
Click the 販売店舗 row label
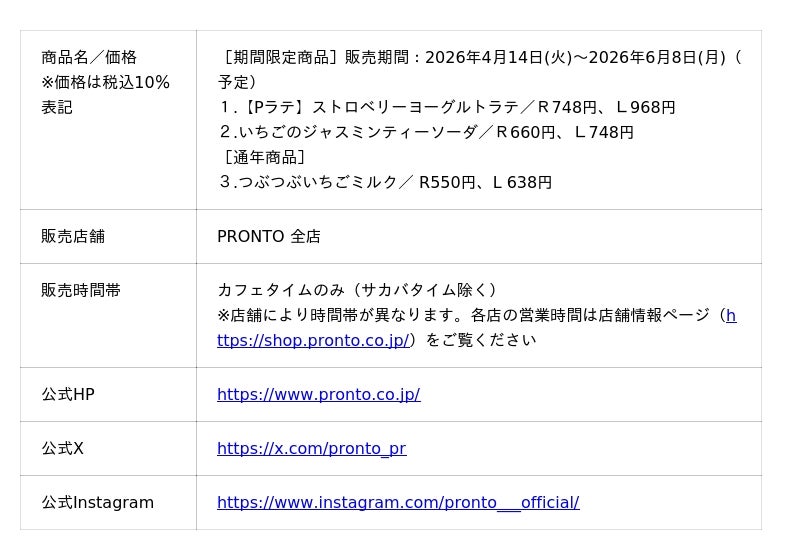[73, 236]
